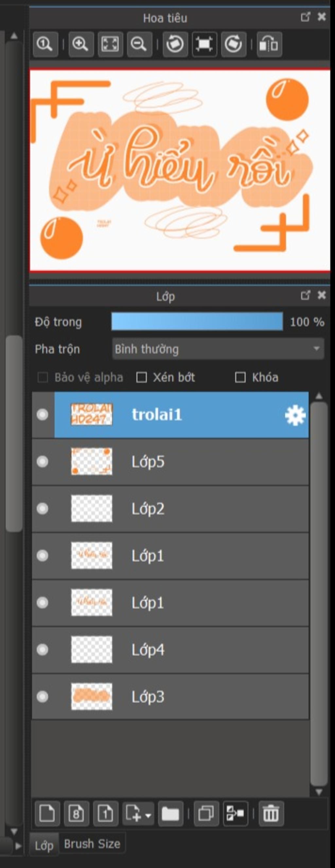Switch to the Brush Size tab
335x868 pixels.
pyautogui.click(x=92, y=844)
